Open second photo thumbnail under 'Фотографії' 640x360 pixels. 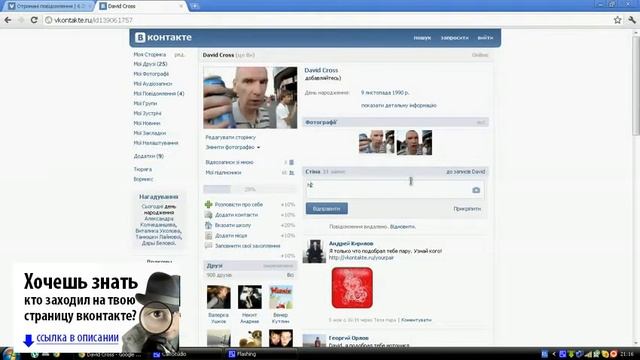[x=414, y=142]
